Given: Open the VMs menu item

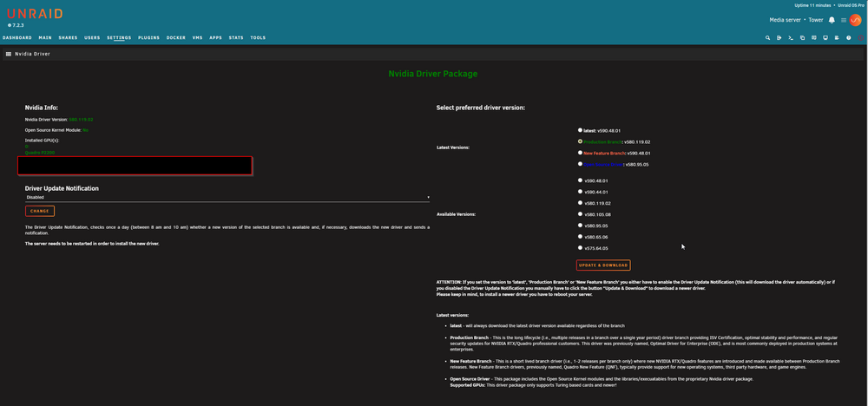Looking at the screenshot, I should click(198, 38).
